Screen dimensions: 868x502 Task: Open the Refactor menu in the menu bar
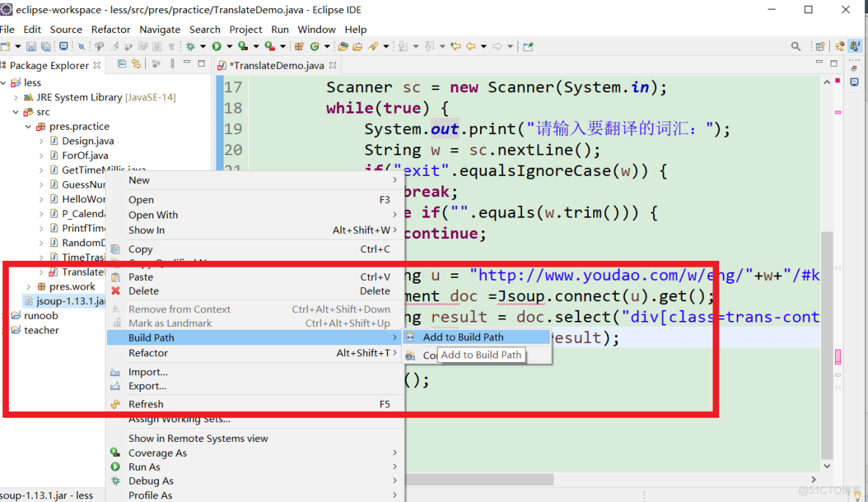tap(111, 29)
